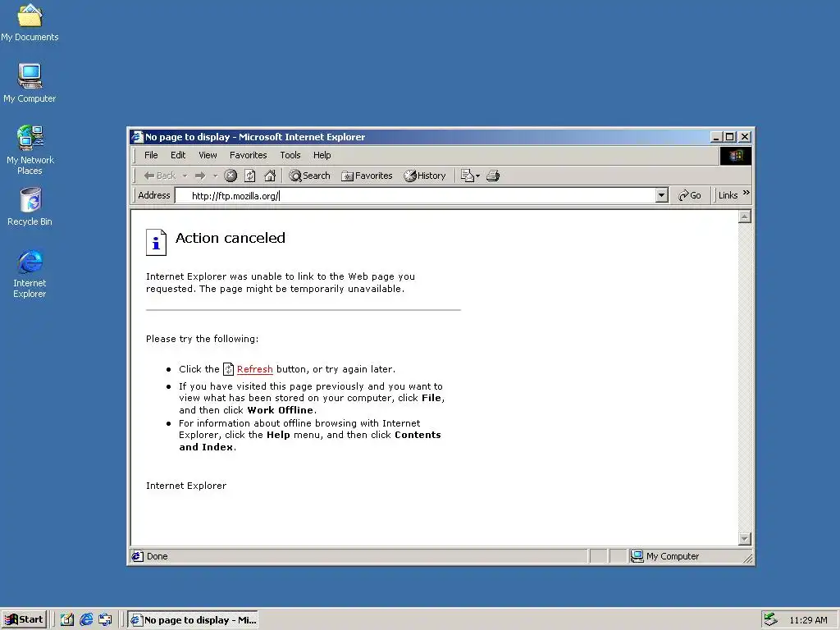This screenshot has height=630, width=840.
Task: Click My Computer zone in status bar
Action: coord(664,556)
